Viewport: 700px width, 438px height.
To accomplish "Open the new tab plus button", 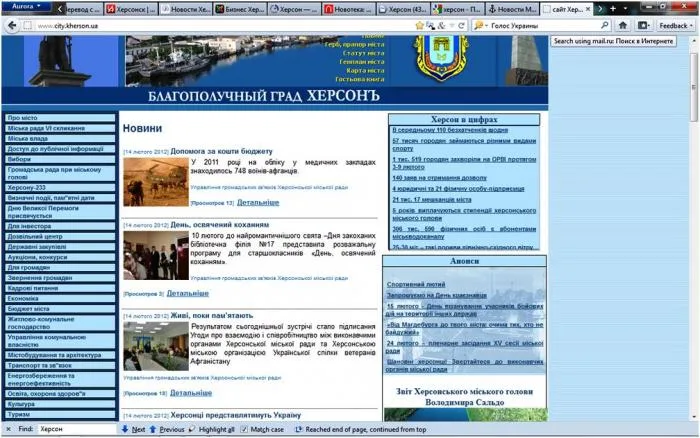I will [x=613, y=8].
